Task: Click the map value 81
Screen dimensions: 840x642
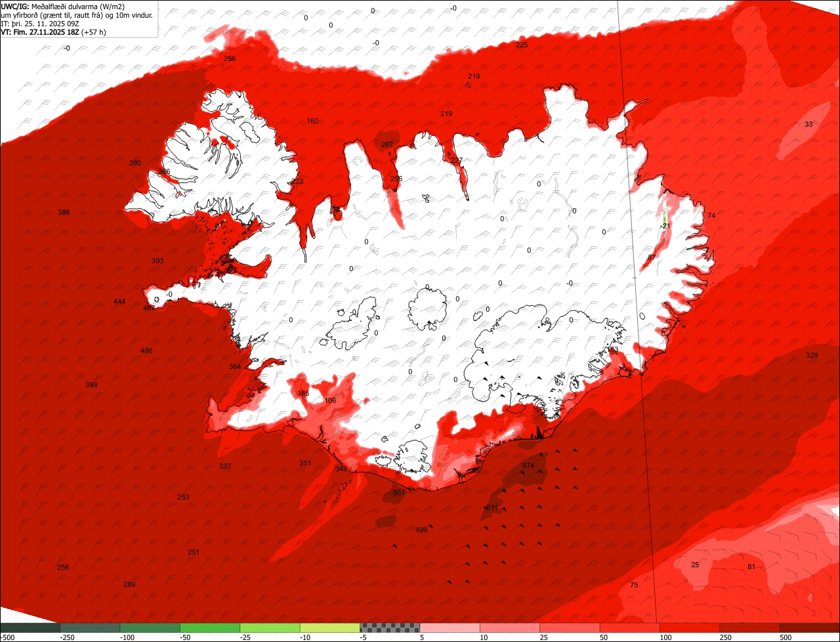Action: (x=751, y=567)
